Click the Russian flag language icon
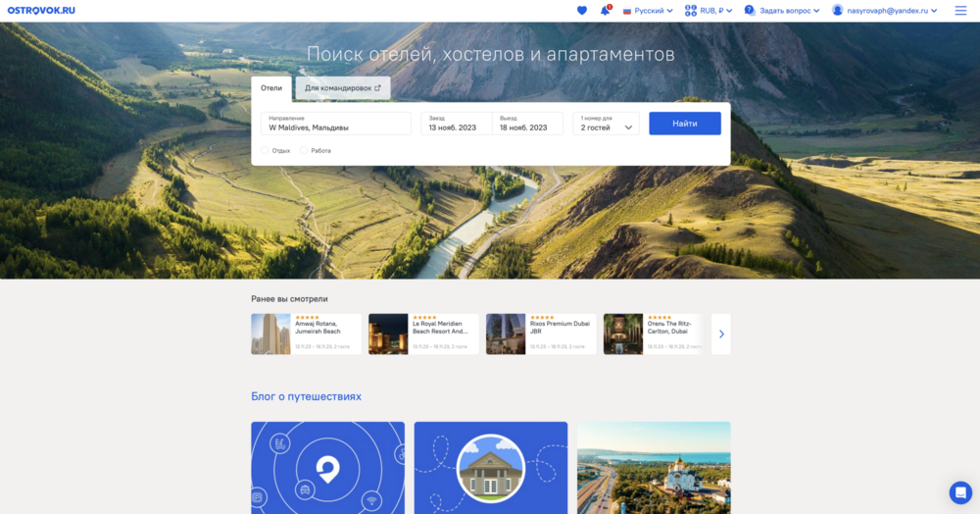Screen dimensions: 980x514 click(x=627, y=11)
